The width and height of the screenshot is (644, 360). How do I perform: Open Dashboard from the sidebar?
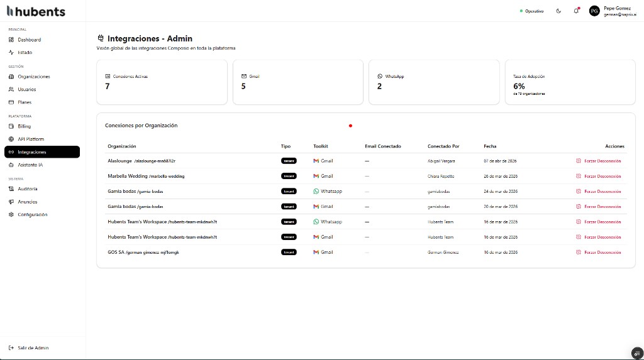(x=29, y=40)
